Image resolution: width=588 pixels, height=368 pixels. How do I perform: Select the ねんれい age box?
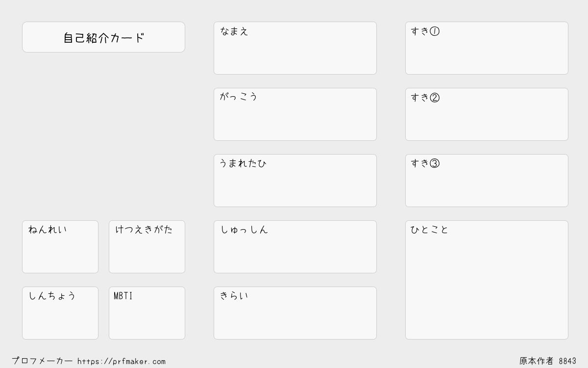[x=60, y=247]
